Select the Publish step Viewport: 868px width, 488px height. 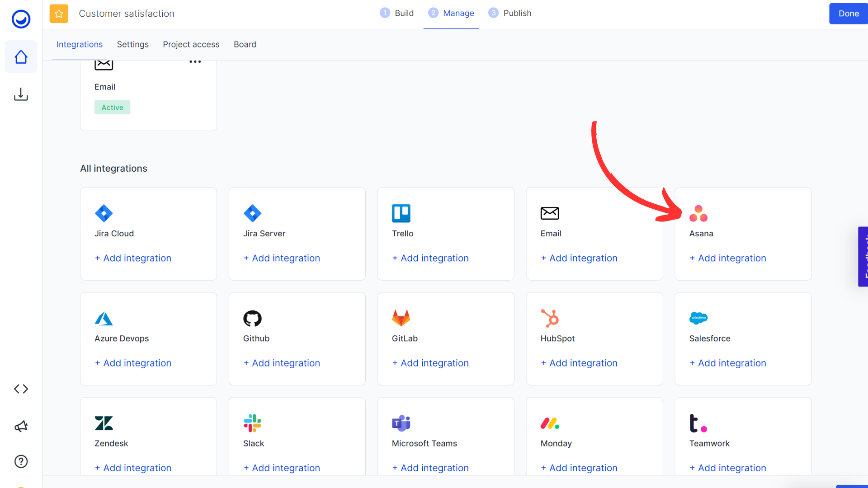point(510,13)
